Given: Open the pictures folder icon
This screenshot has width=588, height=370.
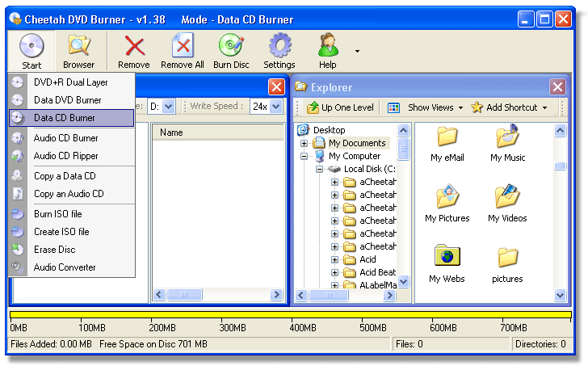Looking at the screenshot, I should pos(507,266).
